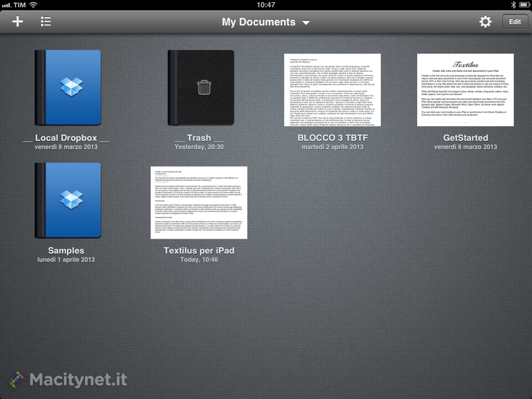Click the date 'martedì 2 aprile 2013'
This screenshot has width=532, height=399.
[332, 147]
